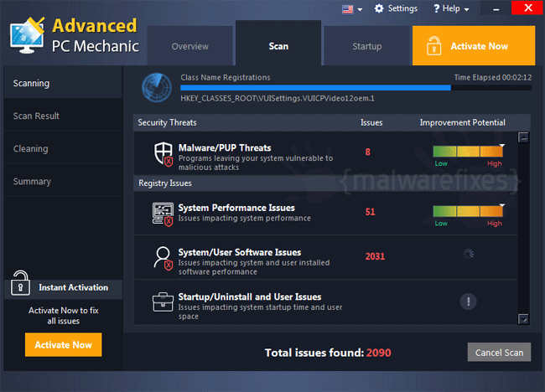
Task: Click the System/User Software Issues title
Action: point(240,252)
